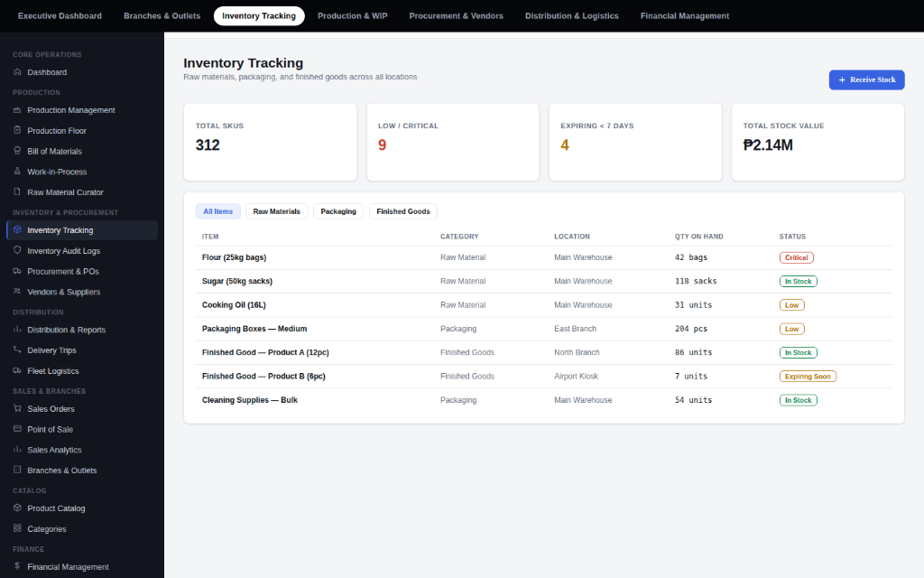Open Executive Dashboard top tab
This screenshot has height=578, width=924.
[x=60, y=16]
